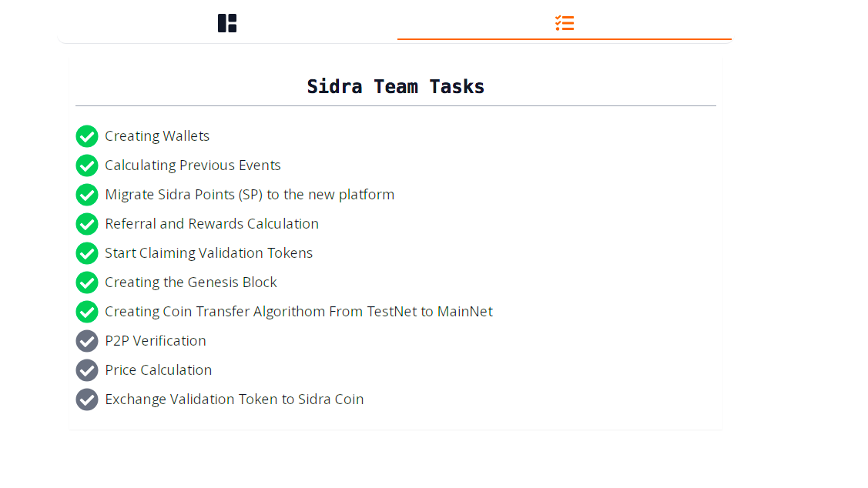Click the Sidra Team Tasks heading

[x=396, y=87]
